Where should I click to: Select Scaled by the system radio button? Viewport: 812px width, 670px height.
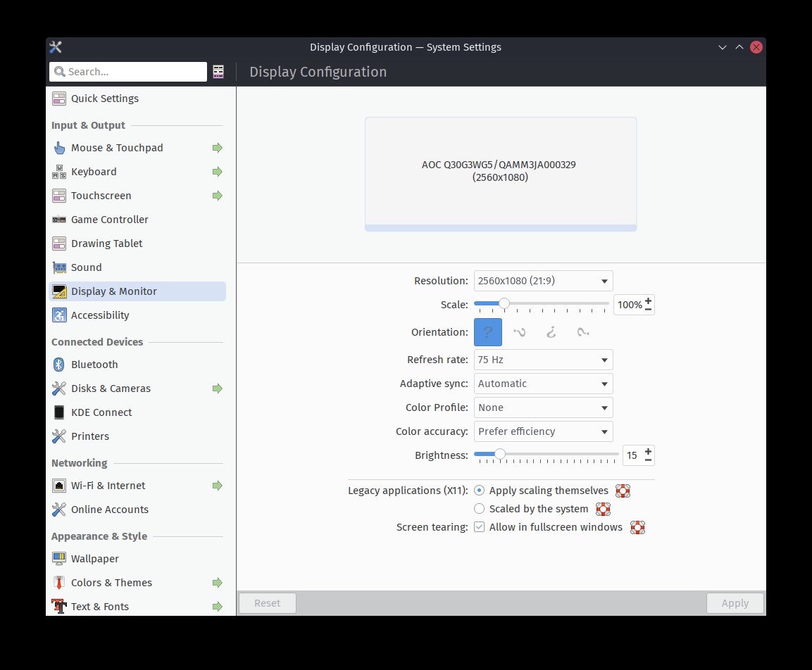coord(479,509)
